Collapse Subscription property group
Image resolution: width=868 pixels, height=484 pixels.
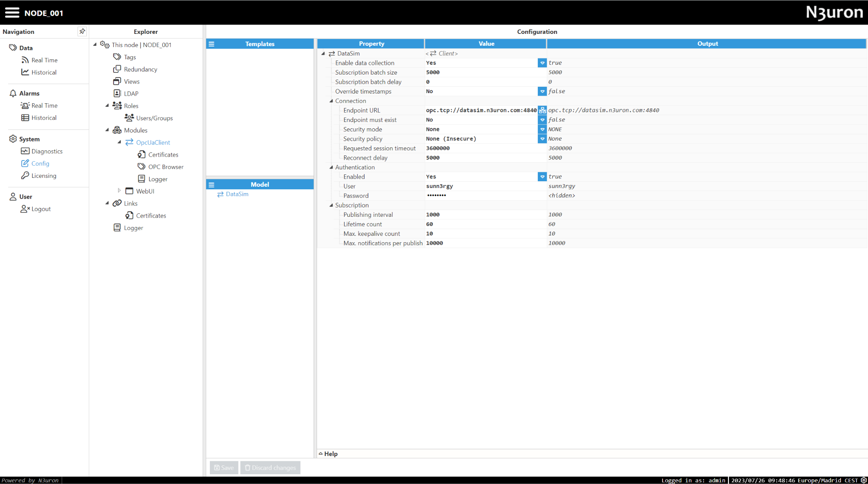click(331, 205)
